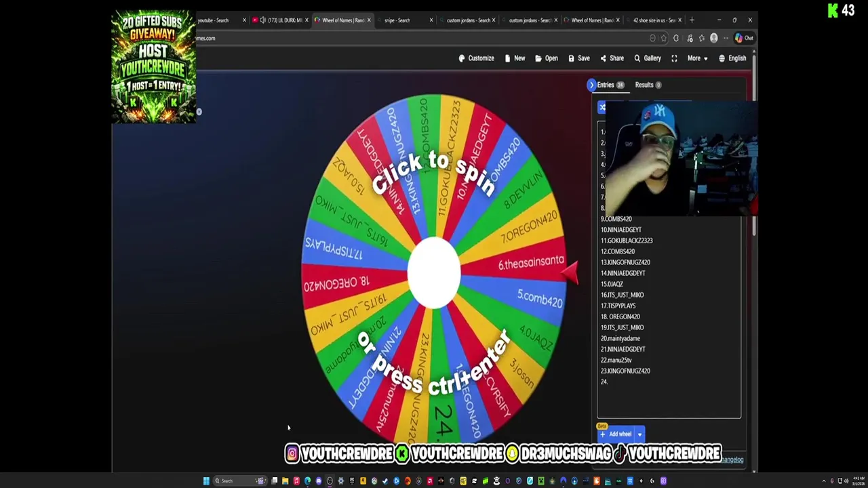The height and width of the screenshot is (488, 868).
Task: Open a new browser tab
Action: [692, 20]
